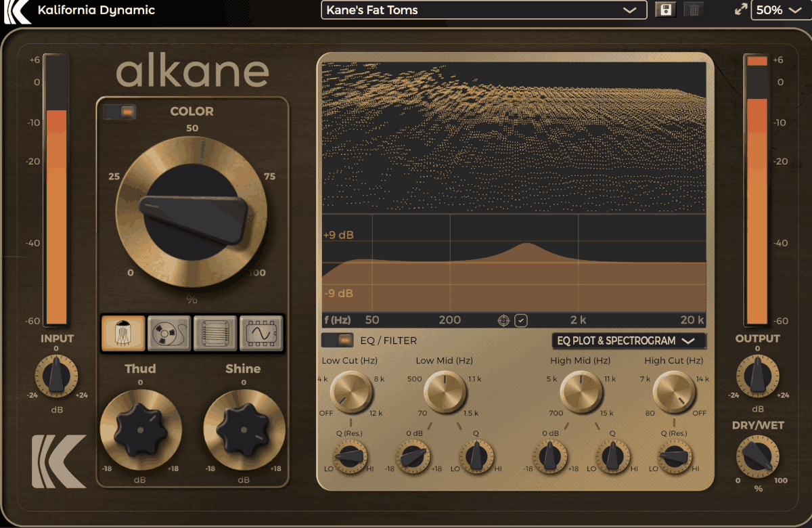Screen dimensions: 812x528
Task: Click the Low Mid (Hz) frequency knob
Action: pyautogui.click(x=445, y=392)
